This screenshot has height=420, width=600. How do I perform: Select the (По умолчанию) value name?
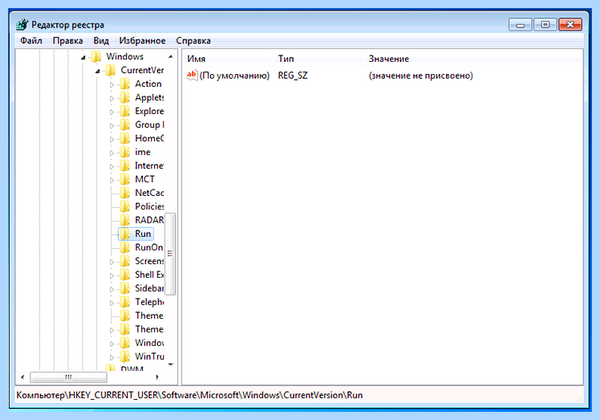pos(235,75)
